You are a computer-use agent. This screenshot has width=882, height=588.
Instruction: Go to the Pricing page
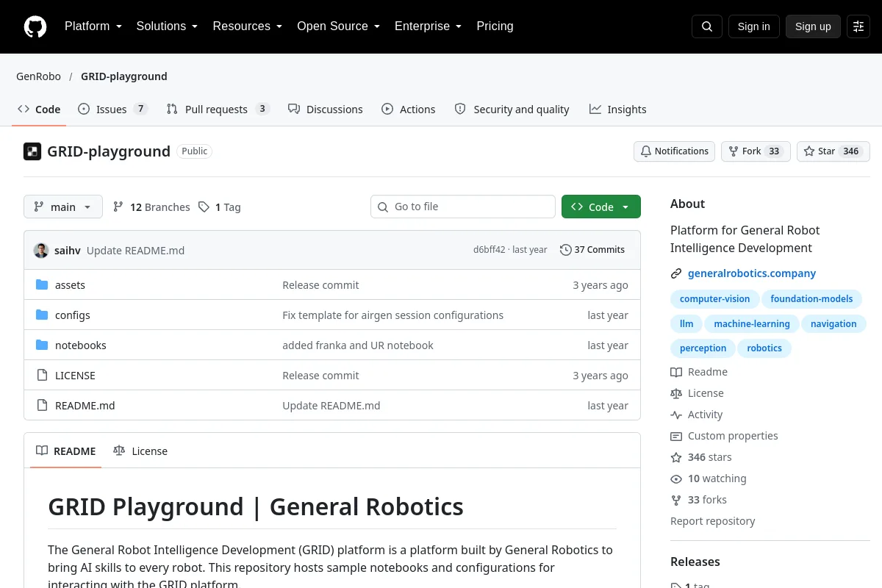(495, 26)
